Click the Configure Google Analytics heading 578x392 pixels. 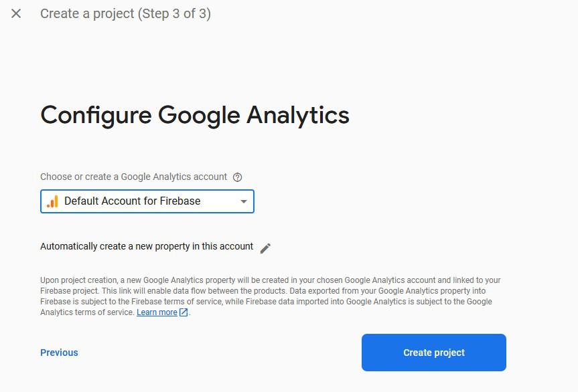(195, 115)
